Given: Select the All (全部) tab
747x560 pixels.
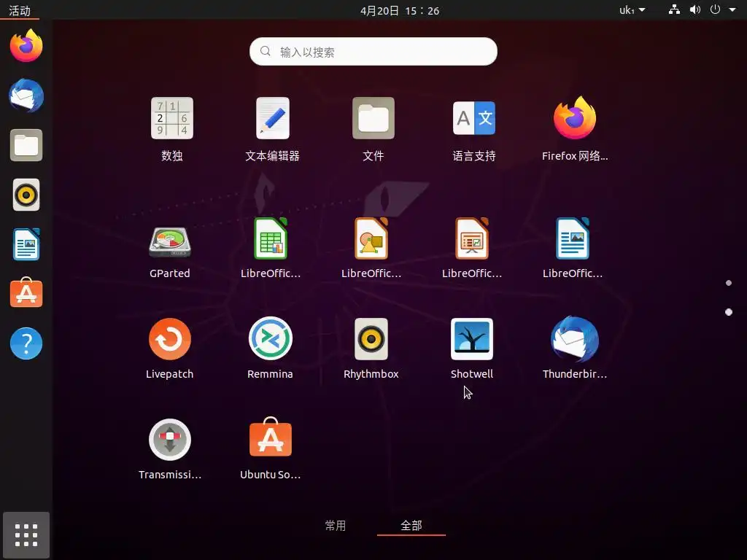Looking at the screenshot, I should [411, 525].
